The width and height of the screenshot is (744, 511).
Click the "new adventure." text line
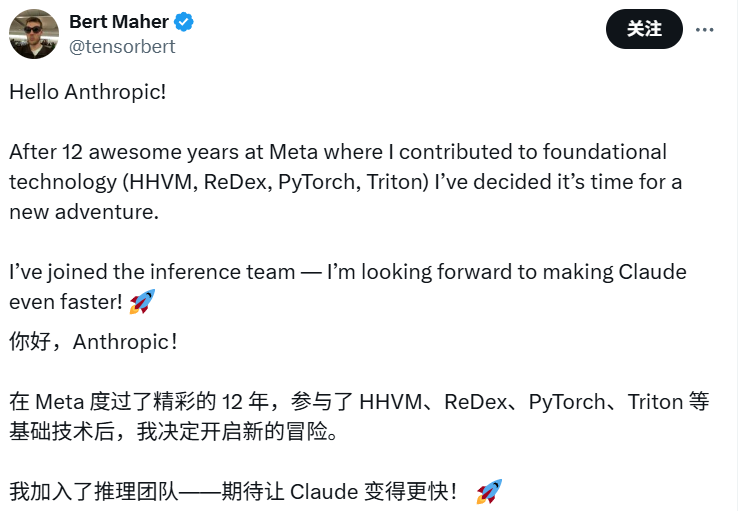tap(84, 212)
